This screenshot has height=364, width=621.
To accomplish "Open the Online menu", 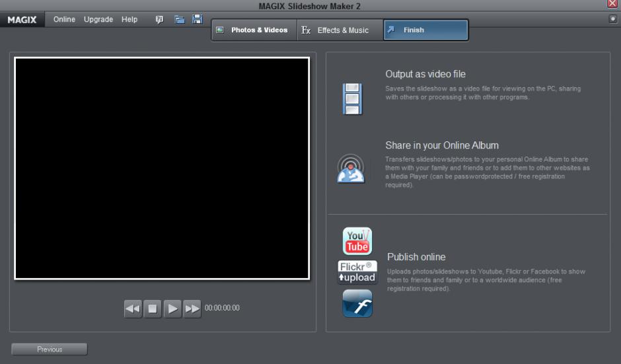I will click(x=64, y=19).
